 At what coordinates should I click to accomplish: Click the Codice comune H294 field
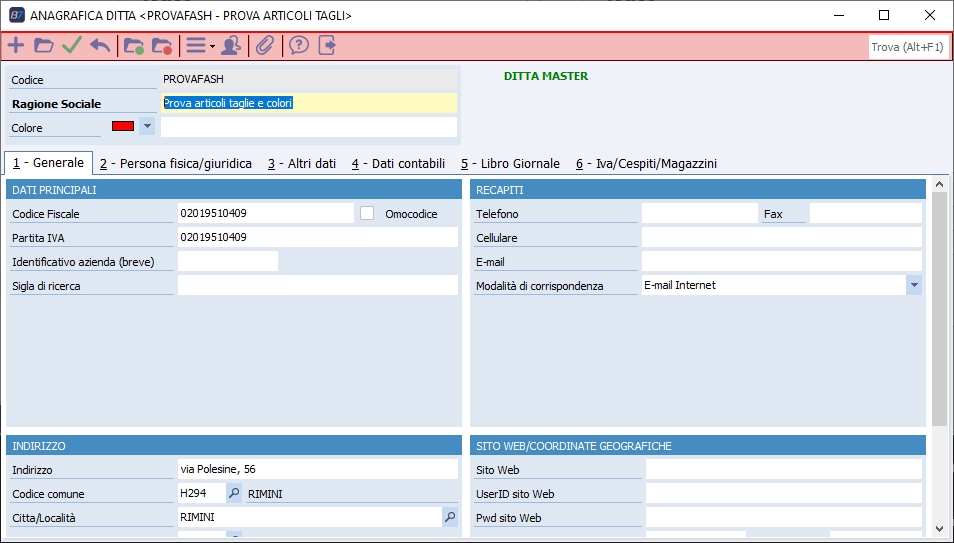[201, 494]
